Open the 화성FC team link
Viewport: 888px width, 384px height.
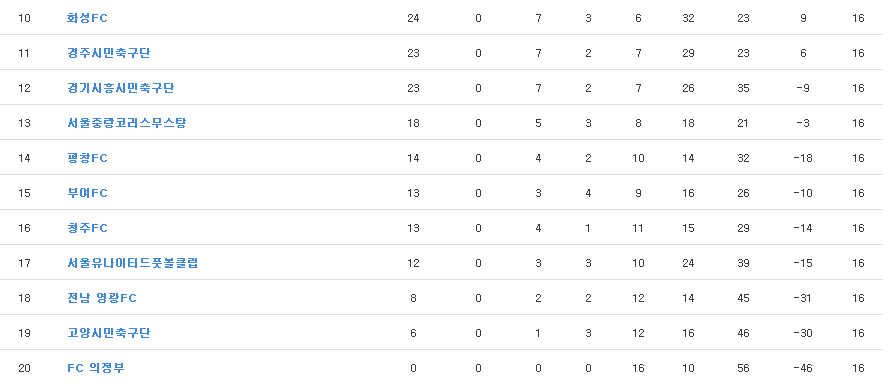(87, 18)
